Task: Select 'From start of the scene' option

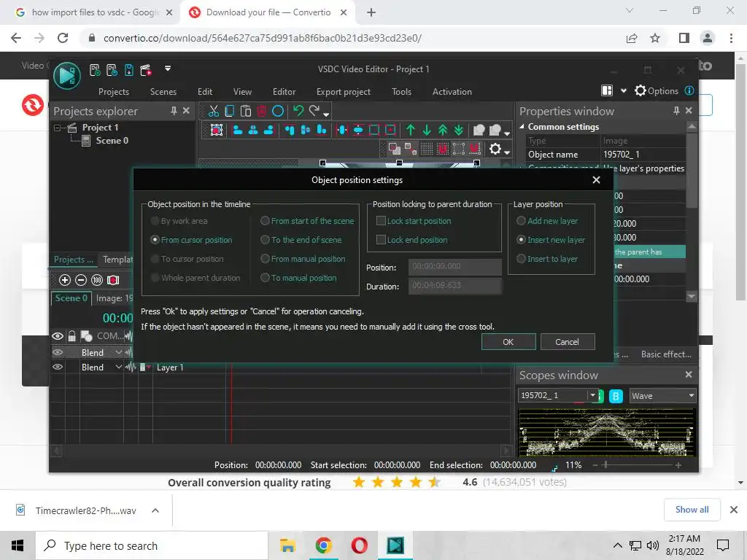Action: click(265, 221)
